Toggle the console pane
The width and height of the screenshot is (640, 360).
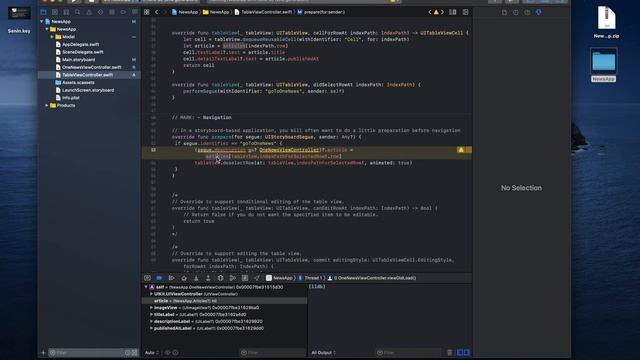click(x=467, y=352)
